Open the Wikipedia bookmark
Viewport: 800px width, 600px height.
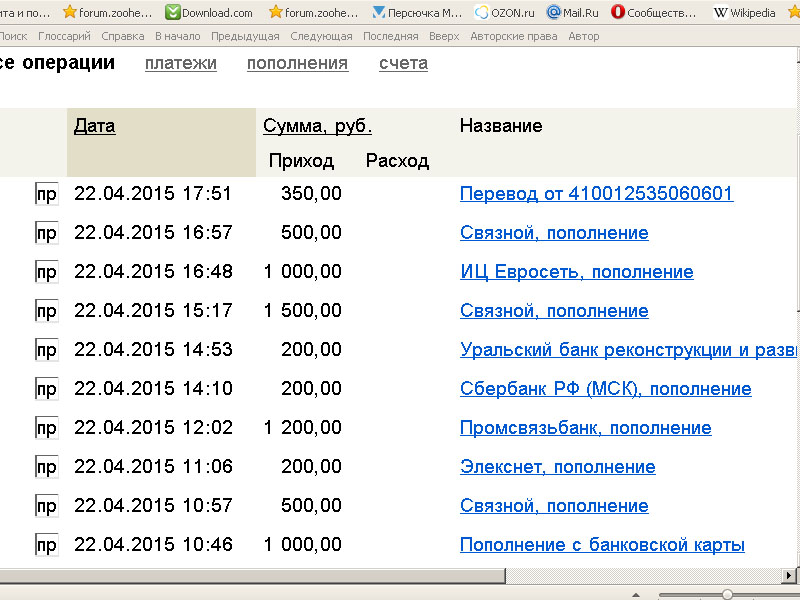[745, 13]
